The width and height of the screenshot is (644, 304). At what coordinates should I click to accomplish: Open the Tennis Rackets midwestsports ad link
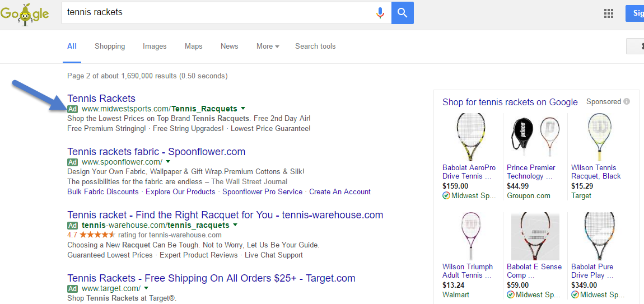[x=101, y=99]
